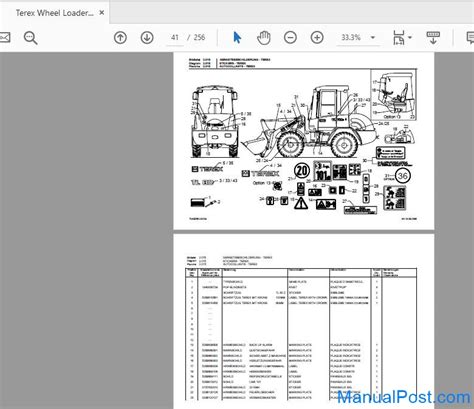
Task: Switch to the Terex Wheel Loader document tab
Action: [54, 13]
